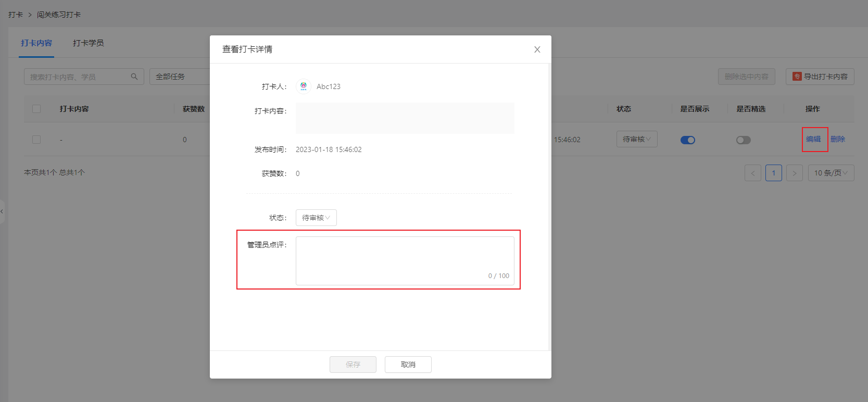
Task: Toggle the 是否精选 switch
Action: (744, 140)
